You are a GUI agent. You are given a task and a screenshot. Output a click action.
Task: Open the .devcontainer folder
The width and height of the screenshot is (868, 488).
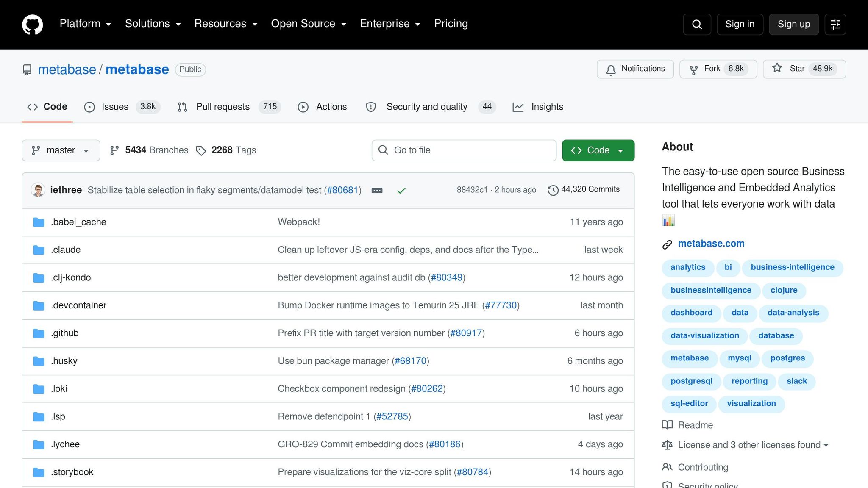point(78,305)
